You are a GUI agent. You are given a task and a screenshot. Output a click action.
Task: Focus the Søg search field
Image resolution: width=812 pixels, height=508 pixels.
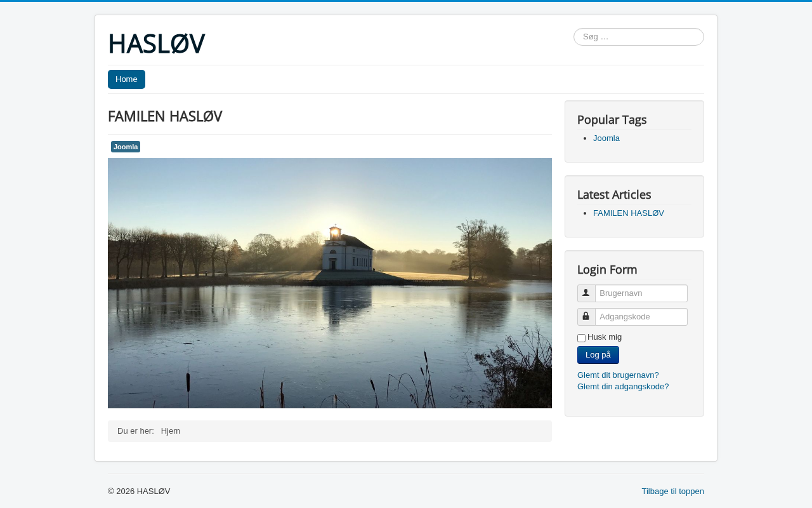(639, 37)
